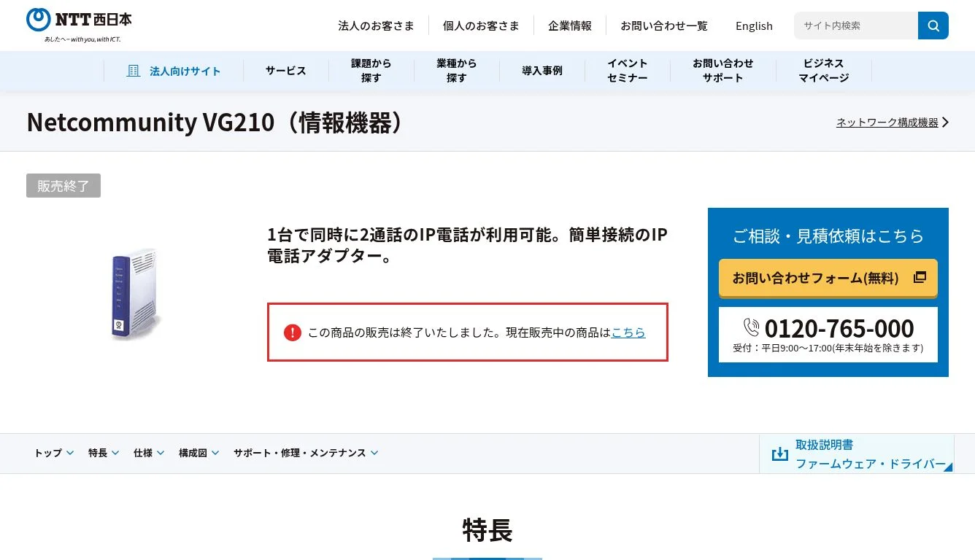Click the external window icon on お問い合わせフォーム

[x=920, y=277]
